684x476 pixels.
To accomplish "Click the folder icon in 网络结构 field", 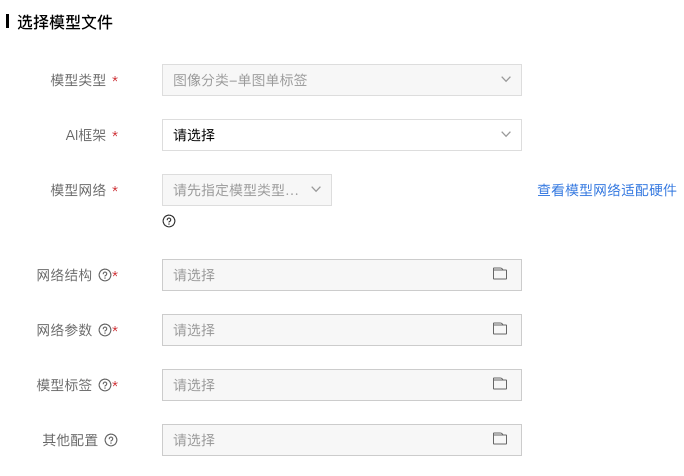I will [500, 274].
